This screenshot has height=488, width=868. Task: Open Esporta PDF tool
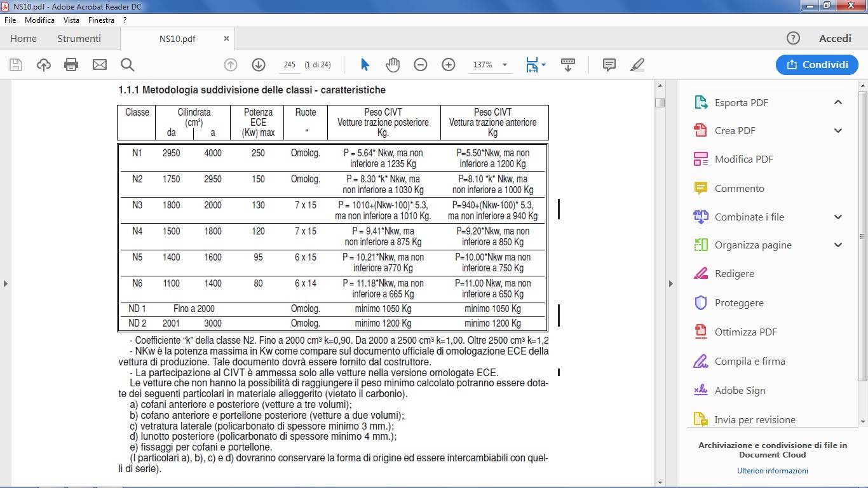pyautogui.click(x=741, y=102)
